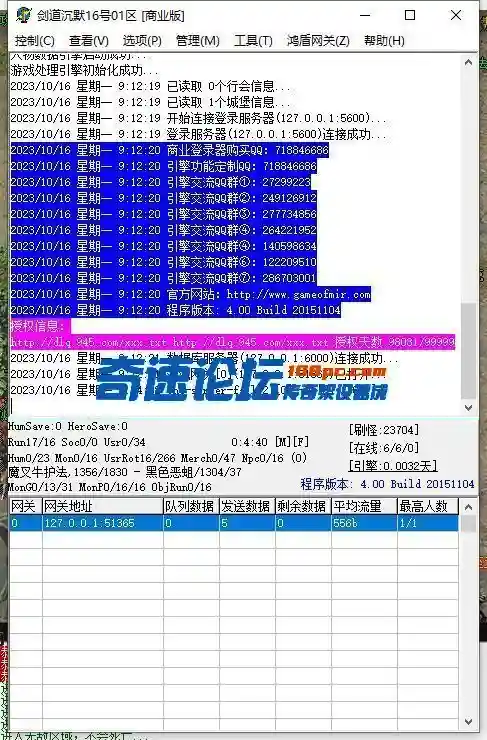
Task: Click the dlq.945.com authorization URL line
Action: [233, 342]
